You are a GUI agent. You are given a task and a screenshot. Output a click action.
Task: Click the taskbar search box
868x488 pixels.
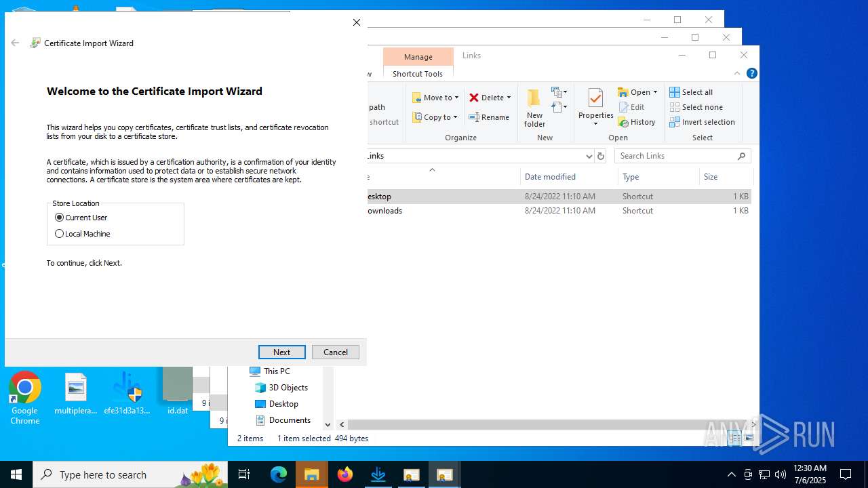[x=130, y=474]
